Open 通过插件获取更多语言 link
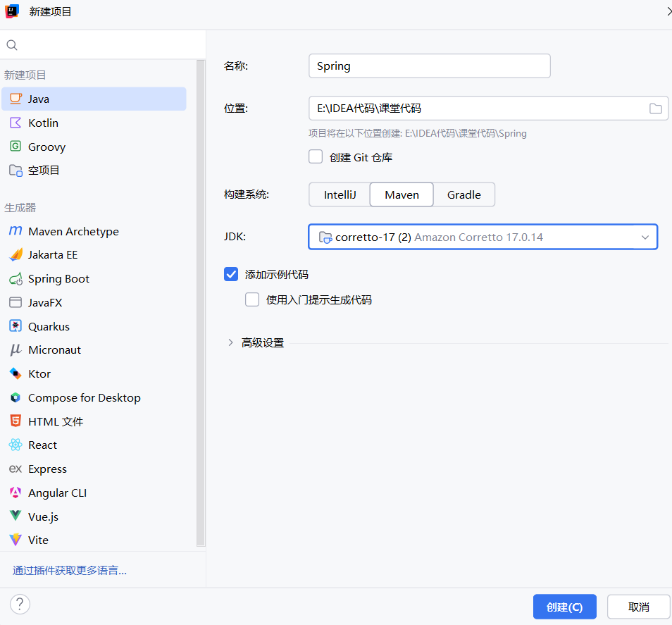Viewport: 672px width, 625px height. [x=70, y=570]
